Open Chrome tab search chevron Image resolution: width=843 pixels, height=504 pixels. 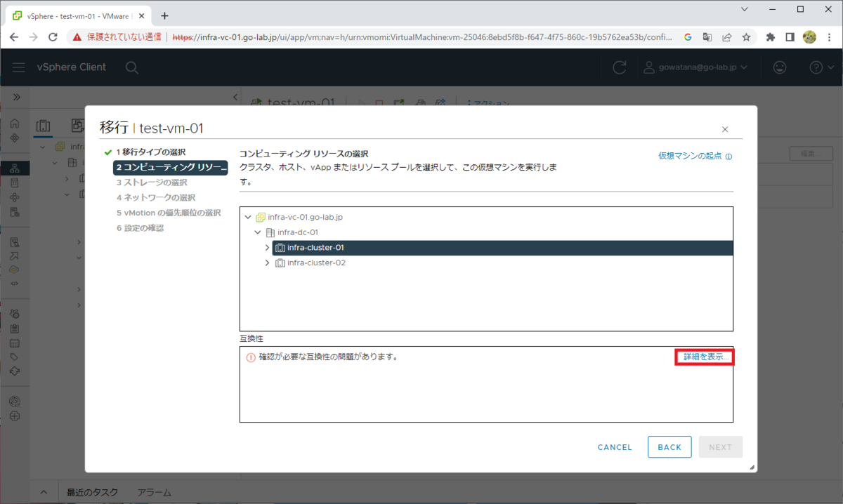[x=743, y=9]
